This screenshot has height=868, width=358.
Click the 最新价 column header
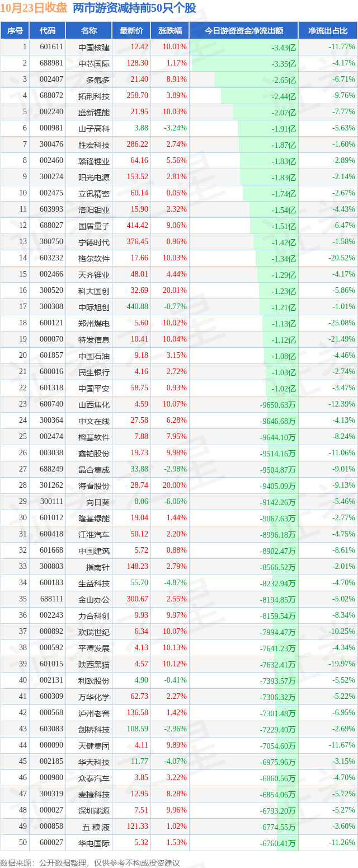131,31
